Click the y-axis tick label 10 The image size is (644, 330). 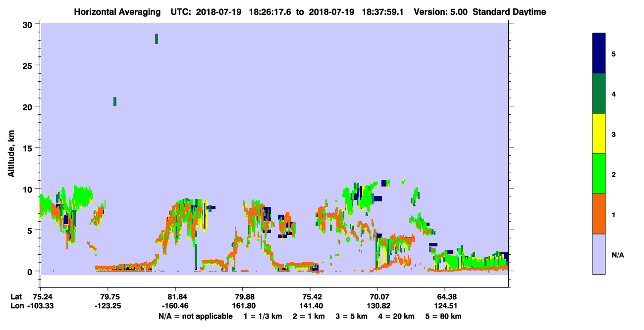(29, 189)
